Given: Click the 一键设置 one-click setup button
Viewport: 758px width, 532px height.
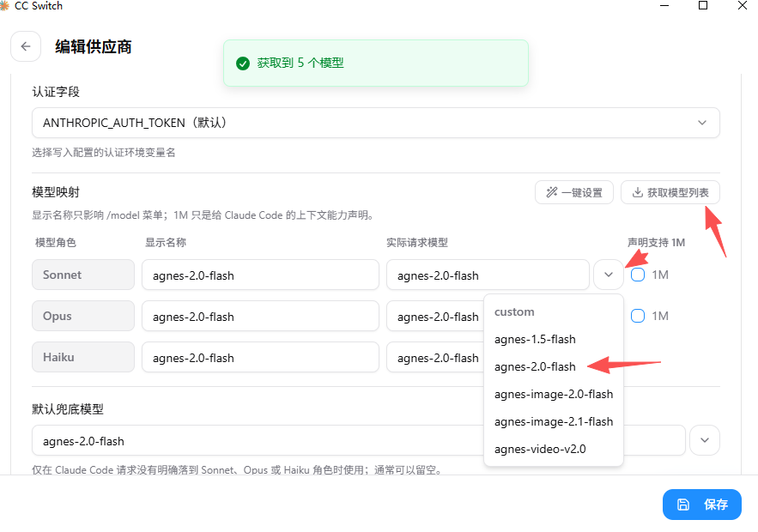Looking at the screenshot, I should pos(574,192).
